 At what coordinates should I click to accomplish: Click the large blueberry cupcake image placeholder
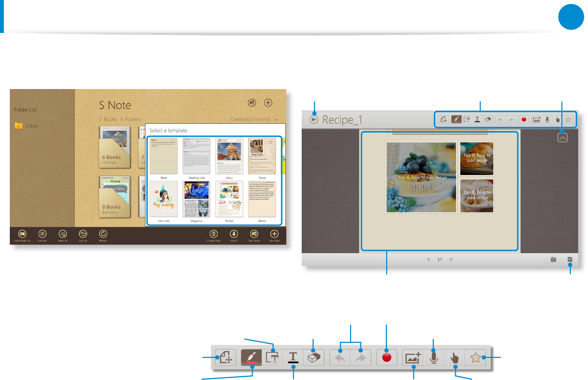[421, 177]
